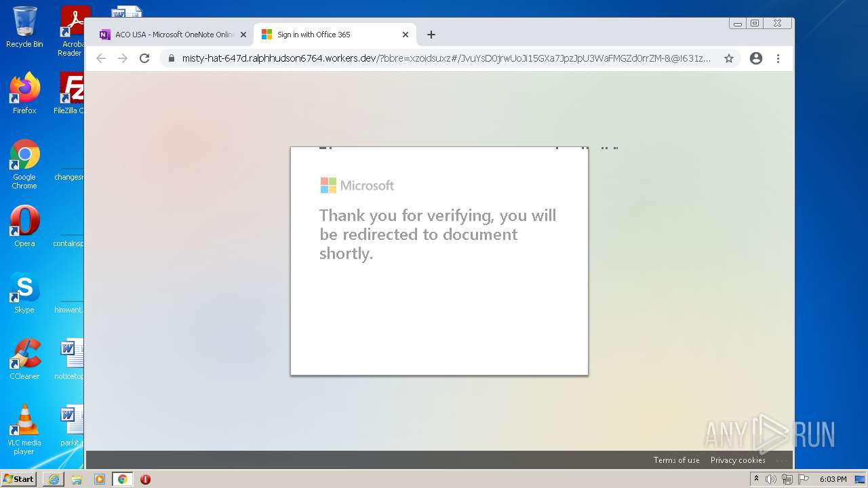The height and width of the screenshot is (488, 868).
Task: Restore down the Chrome window
Action: pyautogui.click(x=755, y=23)
